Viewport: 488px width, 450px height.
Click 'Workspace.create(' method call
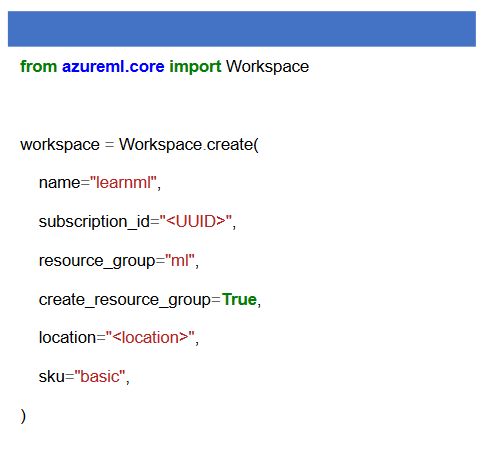pyautogui.click(x=189, y=145)
